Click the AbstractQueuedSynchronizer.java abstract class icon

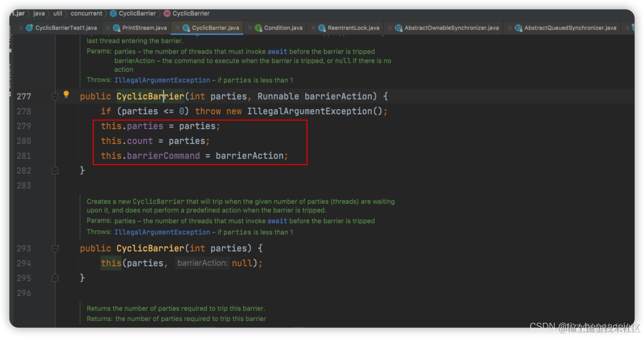click(x=518, y=28)
